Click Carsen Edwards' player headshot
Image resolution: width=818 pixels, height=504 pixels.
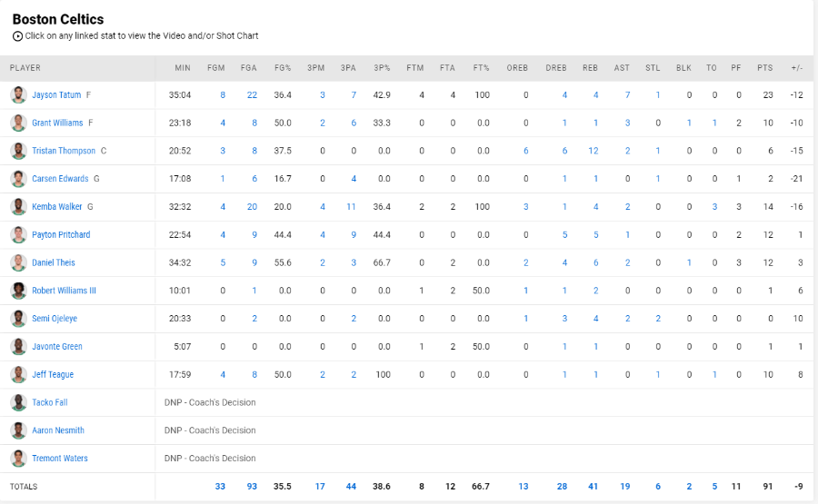point(19,179)
